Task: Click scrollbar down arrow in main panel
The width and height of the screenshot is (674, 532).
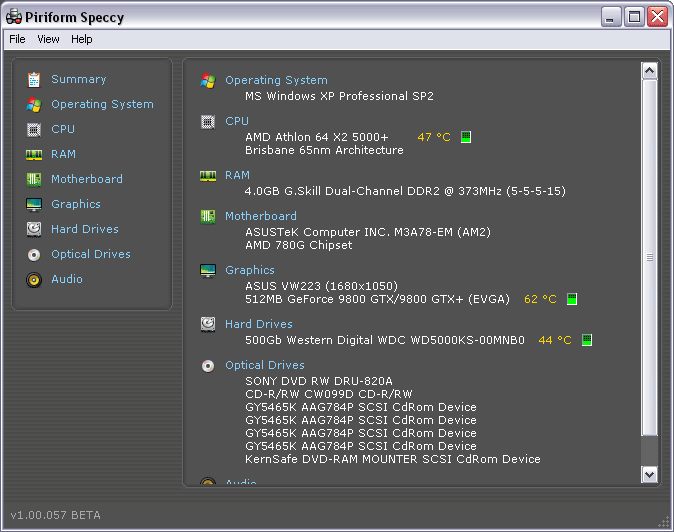Action: (x=649, y=474)
